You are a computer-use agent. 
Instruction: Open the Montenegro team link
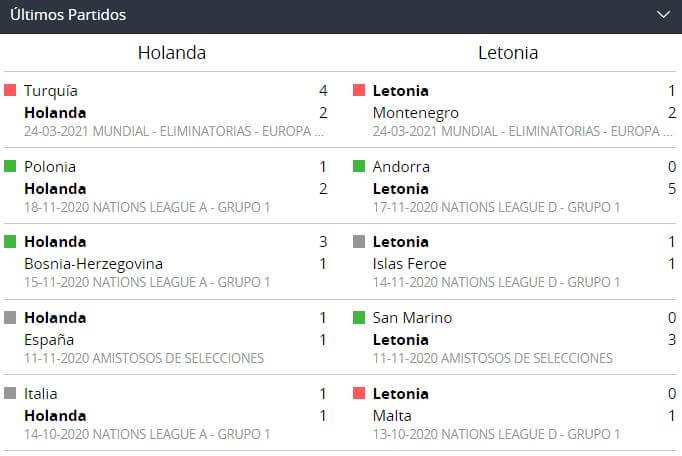click(x=415, y=113)
